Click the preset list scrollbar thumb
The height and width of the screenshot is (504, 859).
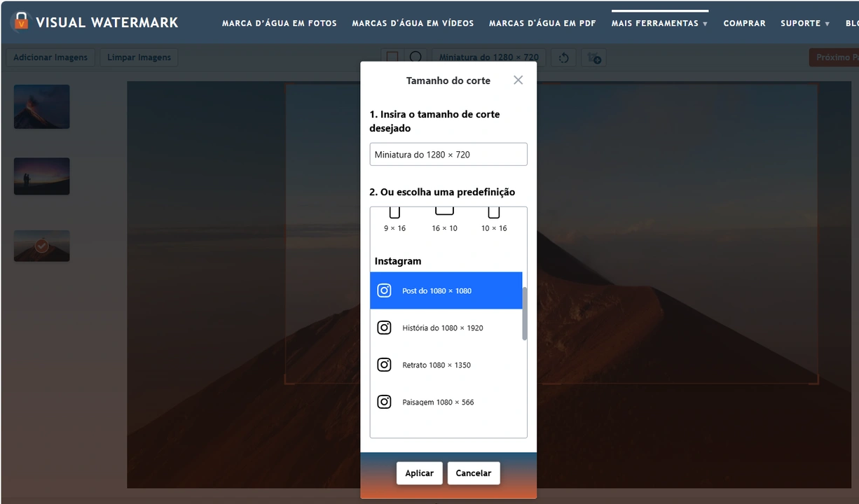point(525,314)
